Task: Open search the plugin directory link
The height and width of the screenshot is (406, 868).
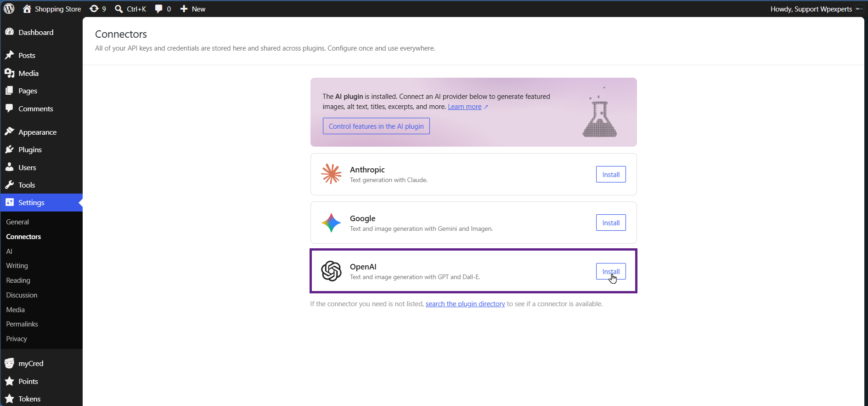Action: tap(465, 304)
